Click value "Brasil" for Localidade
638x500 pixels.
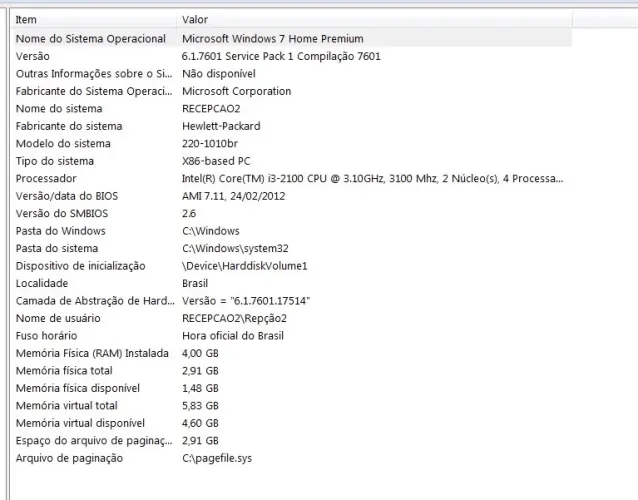[x=195, y=284]
